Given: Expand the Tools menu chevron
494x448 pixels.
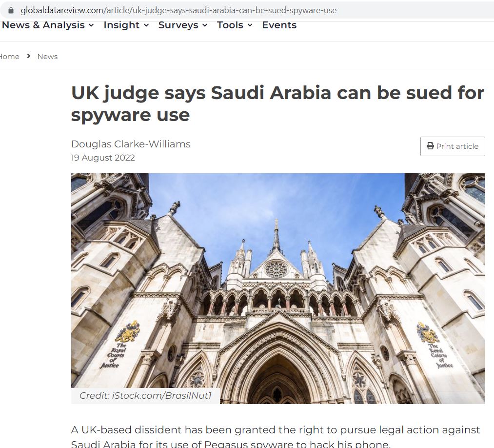Looking at the screenshot, I should coord(250,25).
